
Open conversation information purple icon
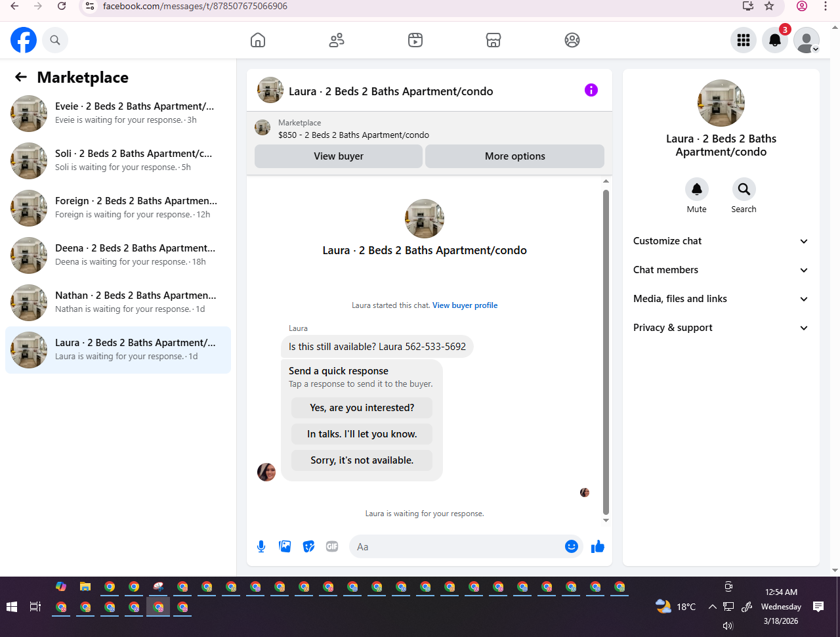[x=591, y=90]
